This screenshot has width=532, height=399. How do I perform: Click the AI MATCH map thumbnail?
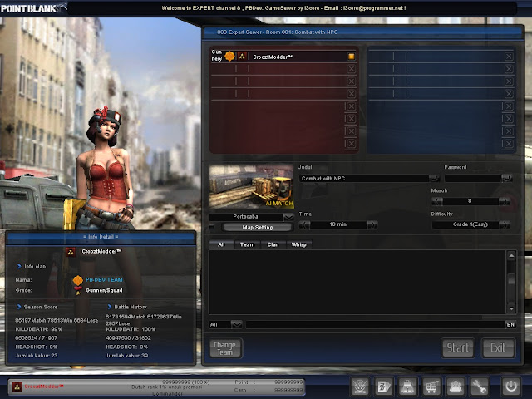251,186
